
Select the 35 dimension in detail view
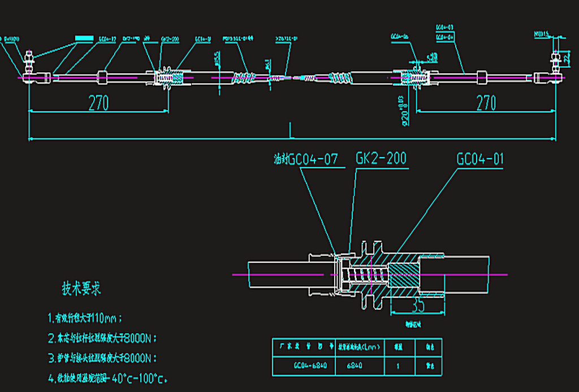pos(418,305)
